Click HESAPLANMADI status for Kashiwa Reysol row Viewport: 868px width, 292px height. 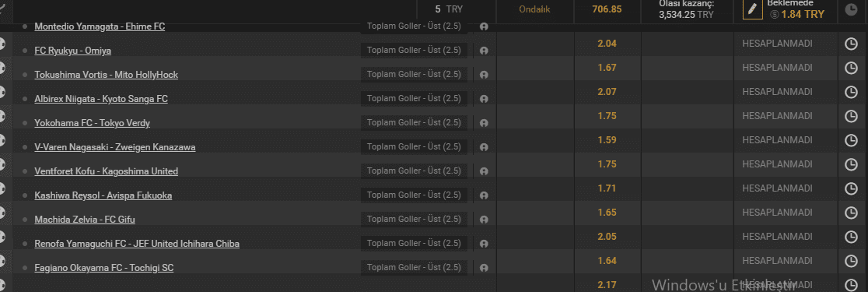point(777,188)
